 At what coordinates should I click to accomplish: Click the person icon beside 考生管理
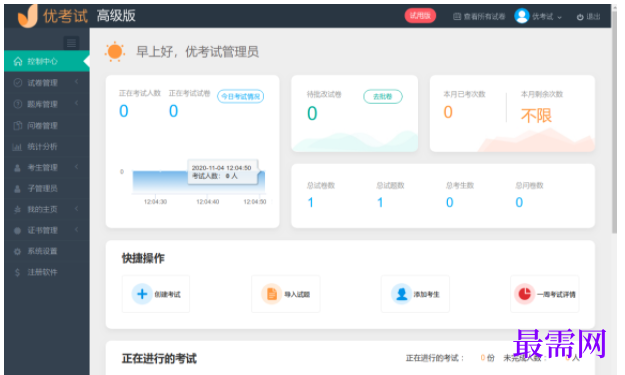coord(18,168)
